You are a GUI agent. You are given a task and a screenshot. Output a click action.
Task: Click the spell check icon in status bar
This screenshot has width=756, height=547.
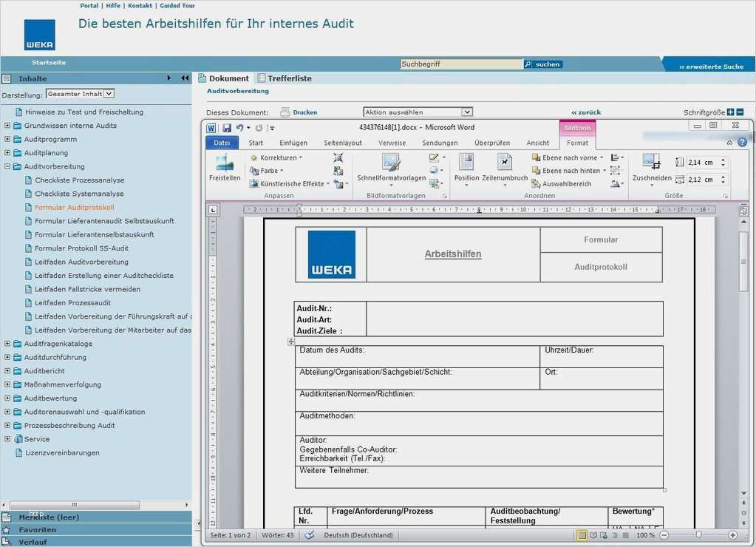pos(310,535)
